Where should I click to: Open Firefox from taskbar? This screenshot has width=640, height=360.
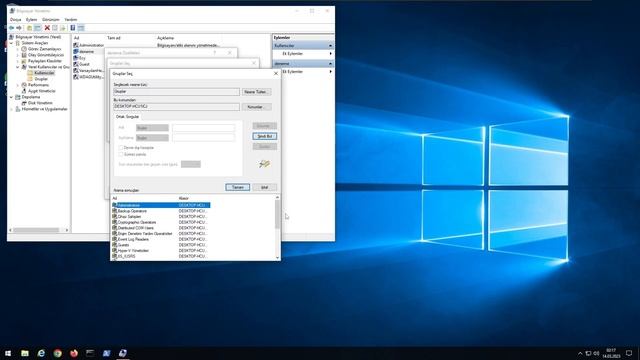coord(74,353)
